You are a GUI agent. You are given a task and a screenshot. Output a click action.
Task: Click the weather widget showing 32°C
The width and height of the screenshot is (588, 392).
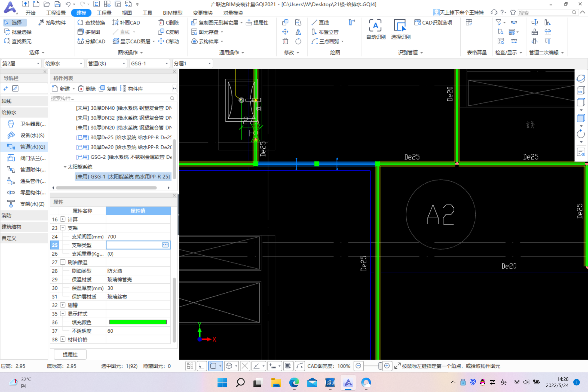20,382
